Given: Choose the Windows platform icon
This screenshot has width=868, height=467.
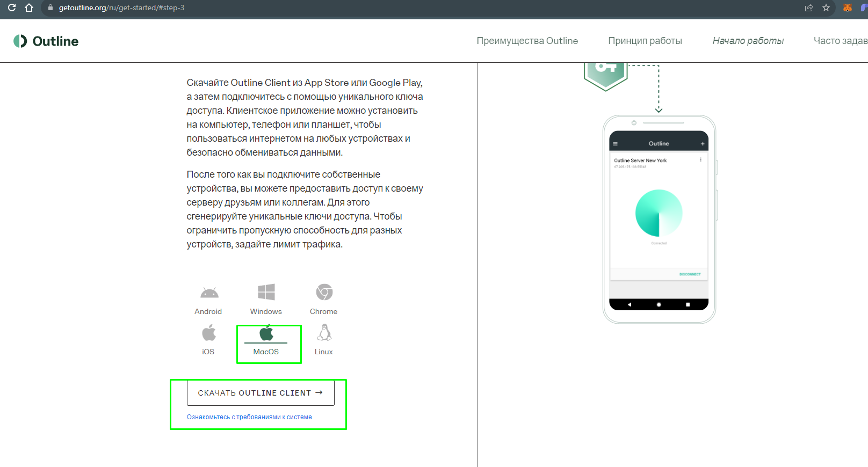Looking at the screenshot, I should (x=266, y=293).
